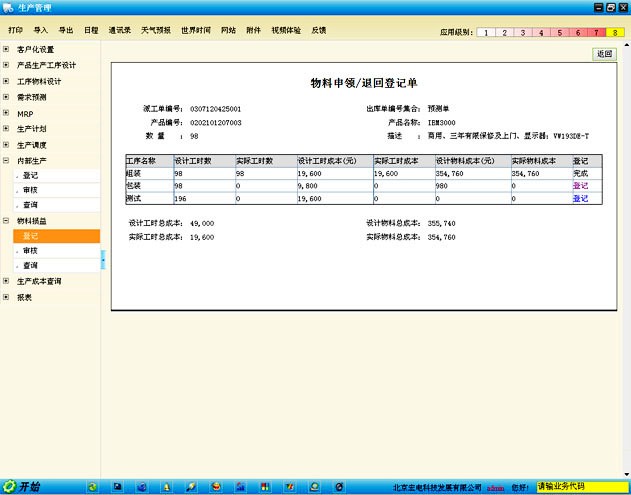Open the 打印 menu item
This screenshot has height=495, width=631.
tap(15, 31)
